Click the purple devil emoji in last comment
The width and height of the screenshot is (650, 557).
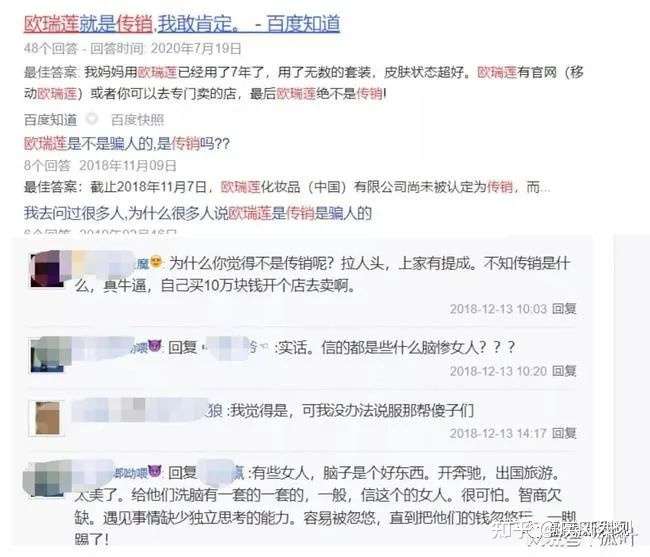pos(155,471)
